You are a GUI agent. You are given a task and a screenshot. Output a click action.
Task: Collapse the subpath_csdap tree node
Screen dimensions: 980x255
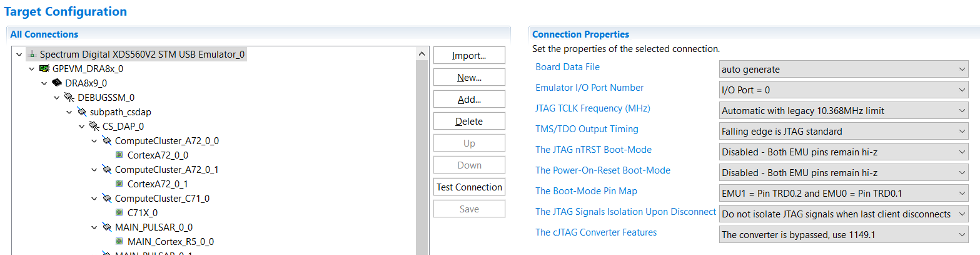click(69, 112)
